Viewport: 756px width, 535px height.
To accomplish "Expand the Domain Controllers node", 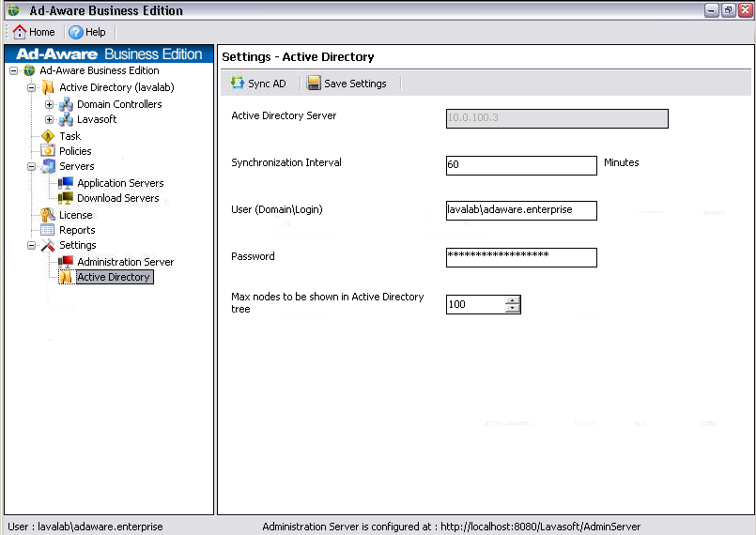I will point(49,104).
